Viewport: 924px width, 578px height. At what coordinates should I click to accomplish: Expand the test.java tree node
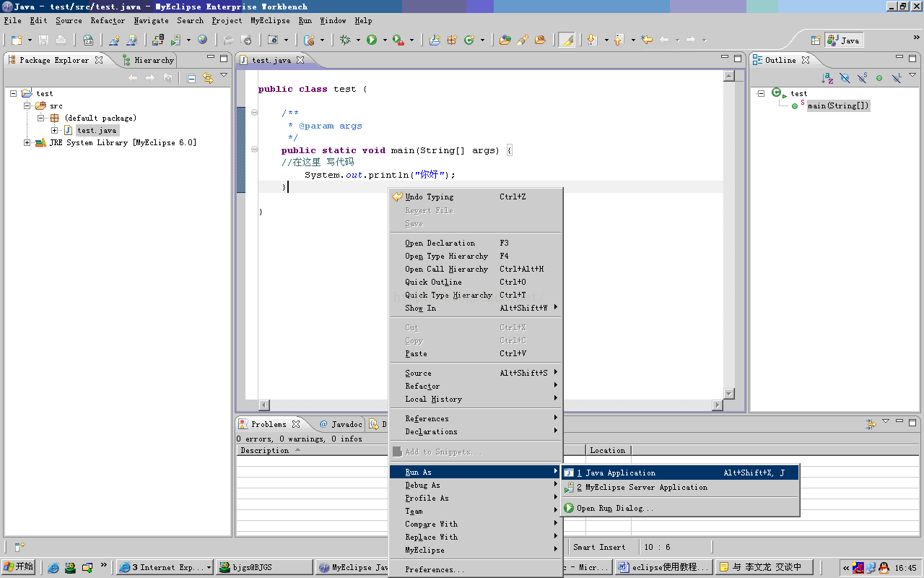click(55, 130)
